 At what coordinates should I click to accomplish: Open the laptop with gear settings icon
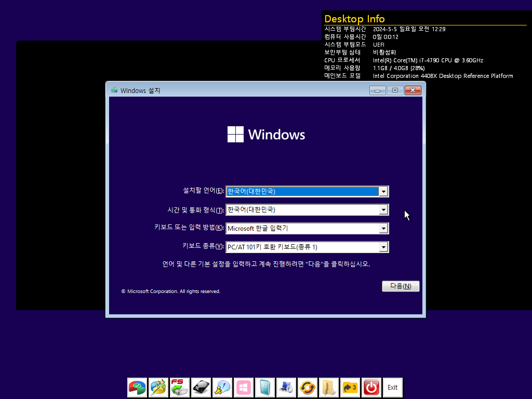(286, 387)
